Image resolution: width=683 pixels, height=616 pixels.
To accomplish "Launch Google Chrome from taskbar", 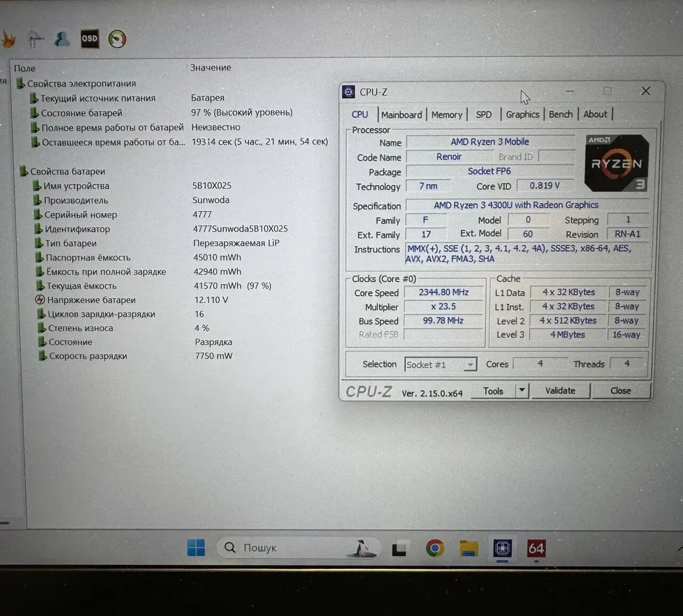I will pyautogui.click(x=435, y=548).
